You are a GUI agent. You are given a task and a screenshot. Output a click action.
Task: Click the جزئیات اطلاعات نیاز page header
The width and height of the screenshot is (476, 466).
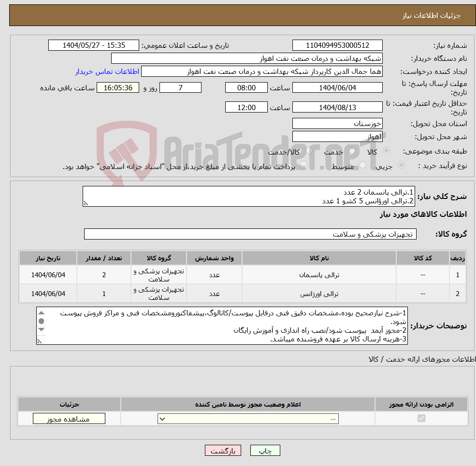click(x=431, y=15)
